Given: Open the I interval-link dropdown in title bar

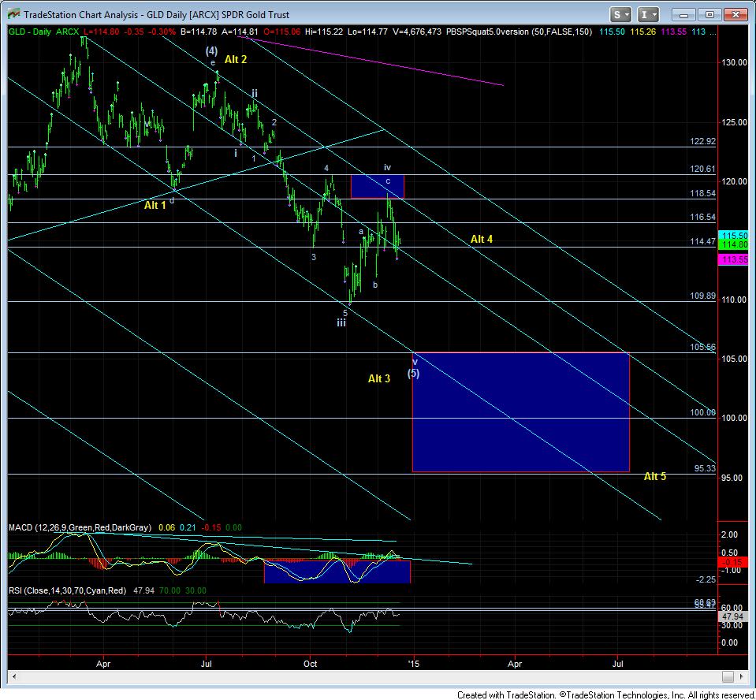Looking at the screenshot, I should [x=648, y=14].
